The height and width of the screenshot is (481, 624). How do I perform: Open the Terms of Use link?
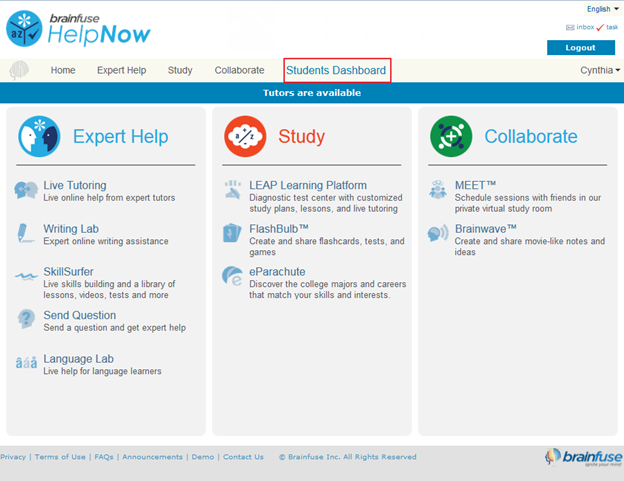pyautogui.click(x=60, y=457)
